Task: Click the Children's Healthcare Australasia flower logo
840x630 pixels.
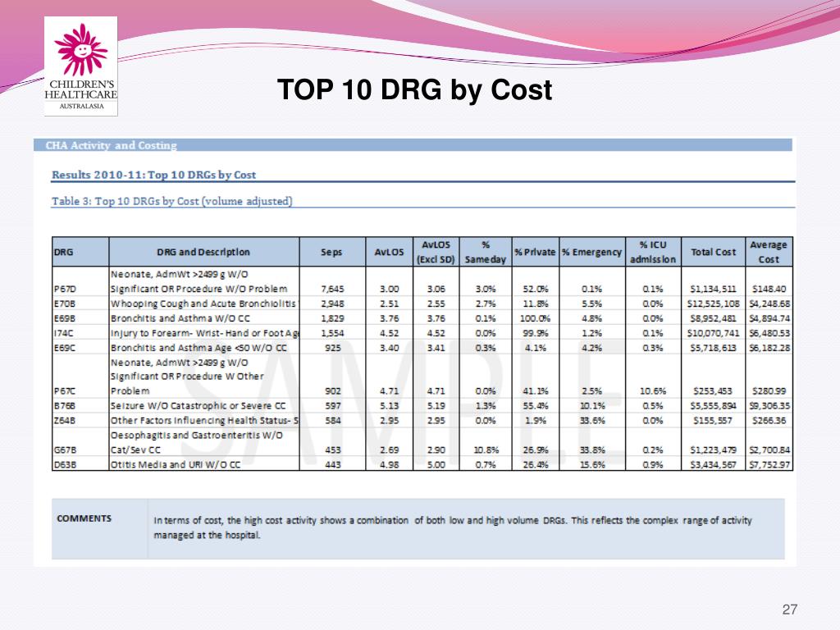Action: (80, 49)
